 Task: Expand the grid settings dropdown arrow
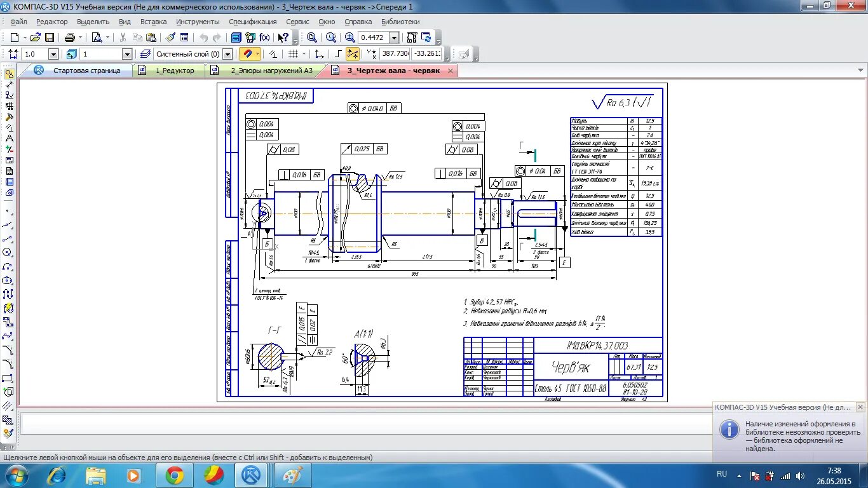304,54
